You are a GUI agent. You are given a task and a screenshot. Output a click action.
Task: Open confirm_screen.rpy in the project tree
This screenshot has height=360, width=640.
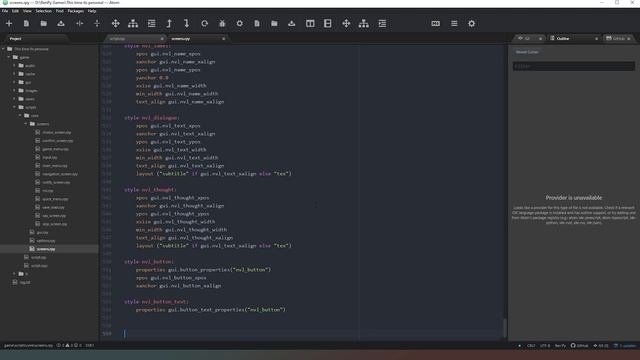point(58,140)
